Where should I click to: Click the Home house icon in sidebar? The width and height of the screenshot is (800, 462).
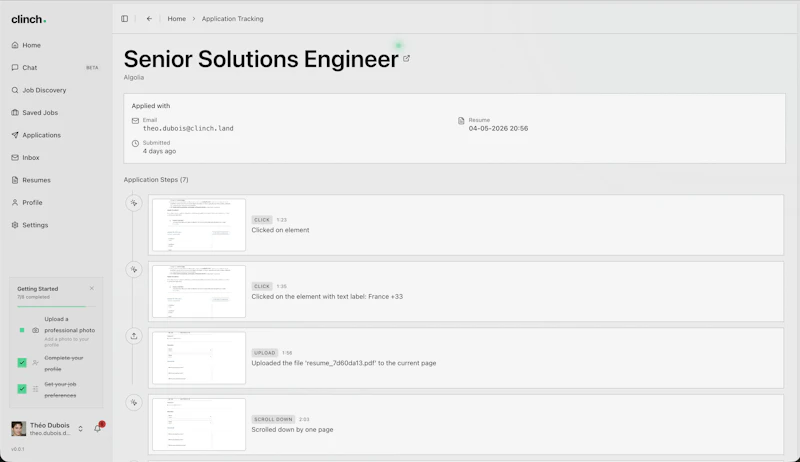(x=15, y=45)
